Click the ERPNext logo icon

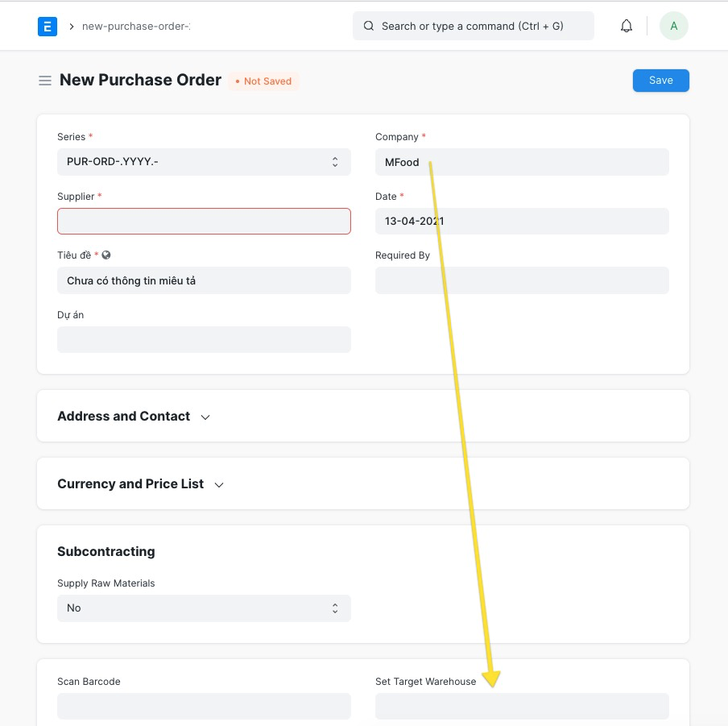(47, 25)
